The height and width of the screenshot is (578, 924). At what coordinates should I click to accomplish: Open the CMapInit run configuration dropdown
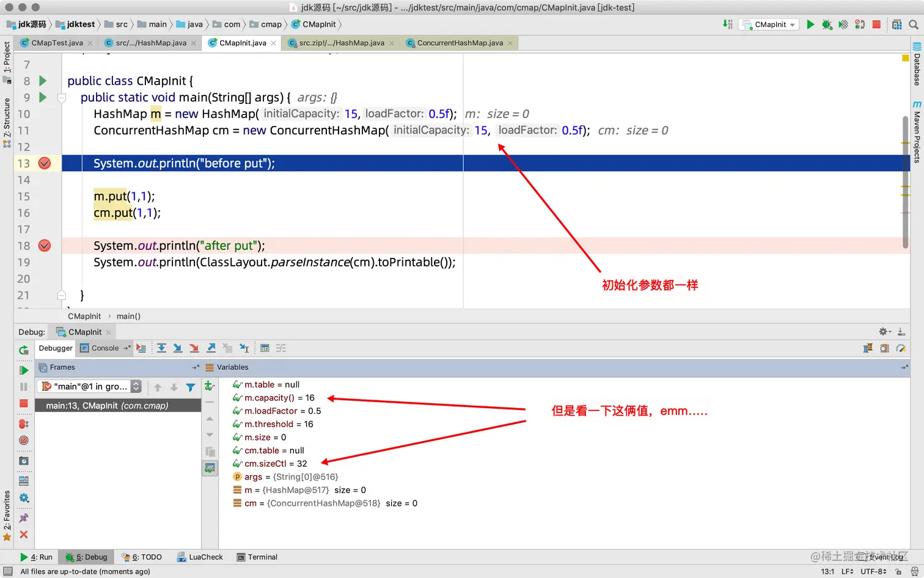[770, 24]
